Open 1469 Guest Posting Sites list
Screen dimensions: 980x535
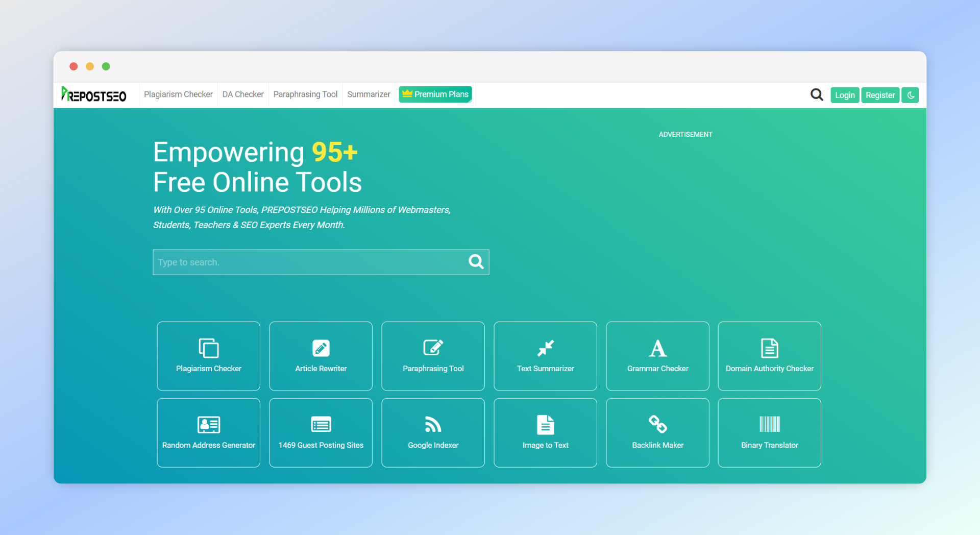point(321,432)
